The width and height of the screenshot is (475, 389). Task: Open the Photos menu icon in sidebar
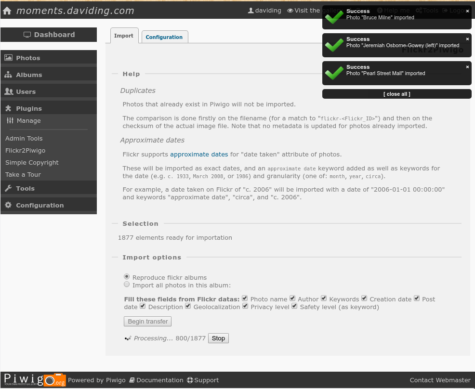click(x=8, y=58)
